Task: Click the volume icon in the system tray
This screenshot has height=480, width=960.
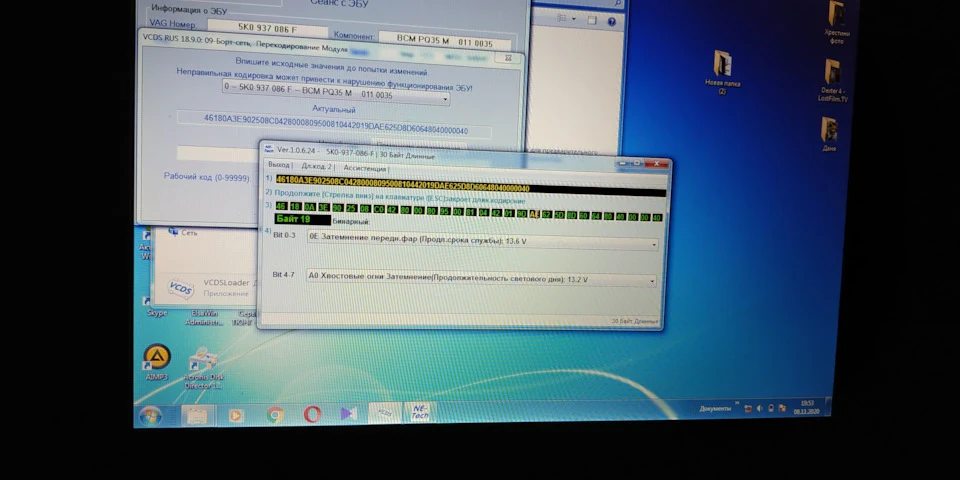Action: tap(759, 408)
